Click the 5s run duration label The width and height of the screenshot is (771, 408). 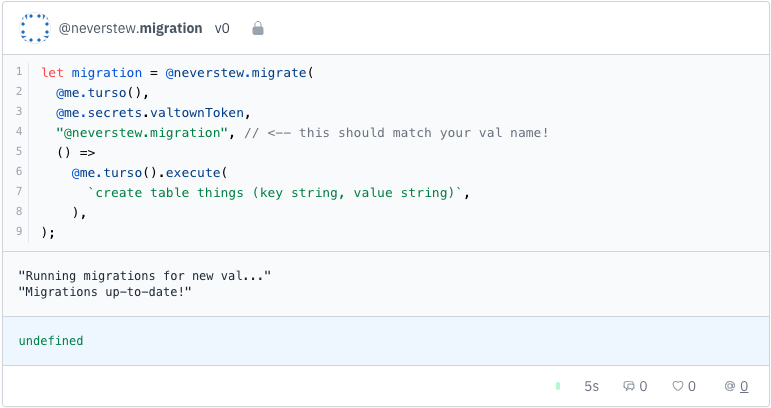(592, 386)
